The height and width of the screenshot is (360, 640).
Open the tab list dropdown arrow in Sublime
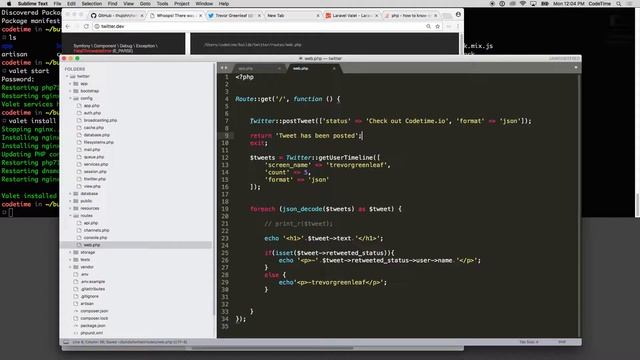pyautogui.click(x=576, y=68)
